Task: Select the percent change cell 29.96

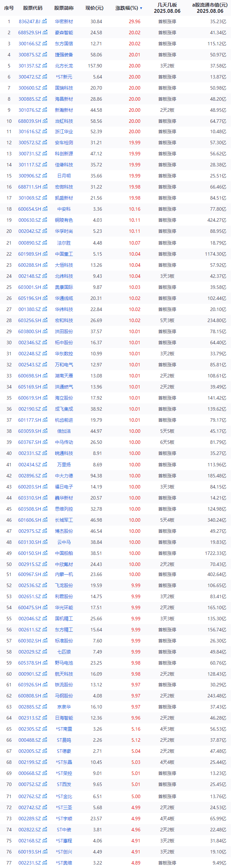Action: tap(135, 21)
